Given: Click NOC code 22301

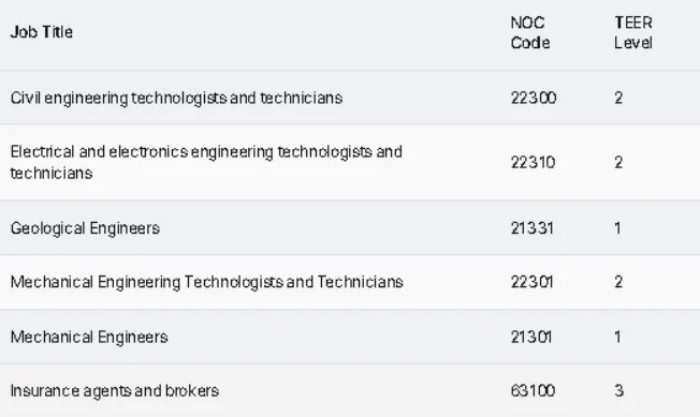Looking at the screenshot, I should [533, 282].
